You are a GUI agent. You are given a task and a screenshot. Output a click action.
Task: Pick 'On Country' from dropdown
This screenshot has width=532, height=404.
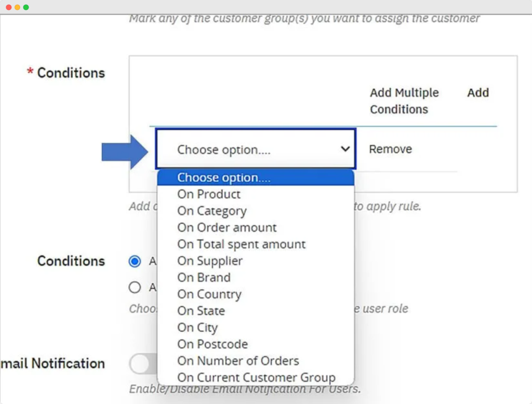tap(209, 294)
